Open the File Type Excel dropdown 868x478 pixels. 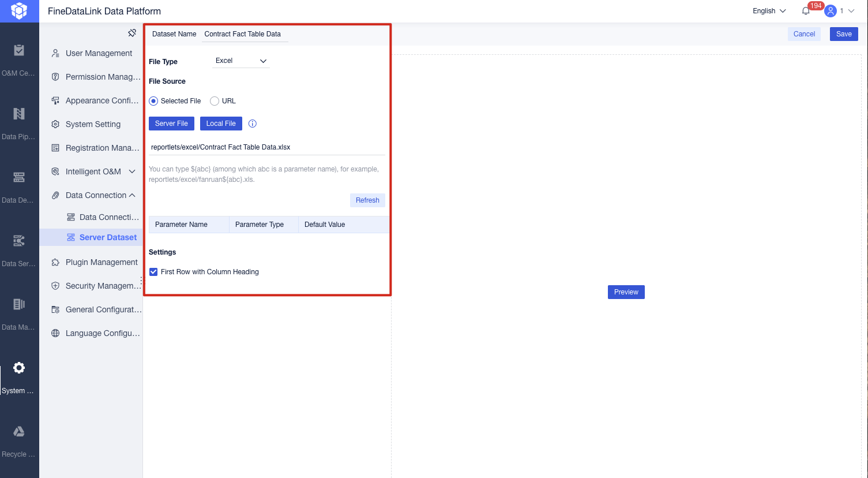click(x=241, y=61)
